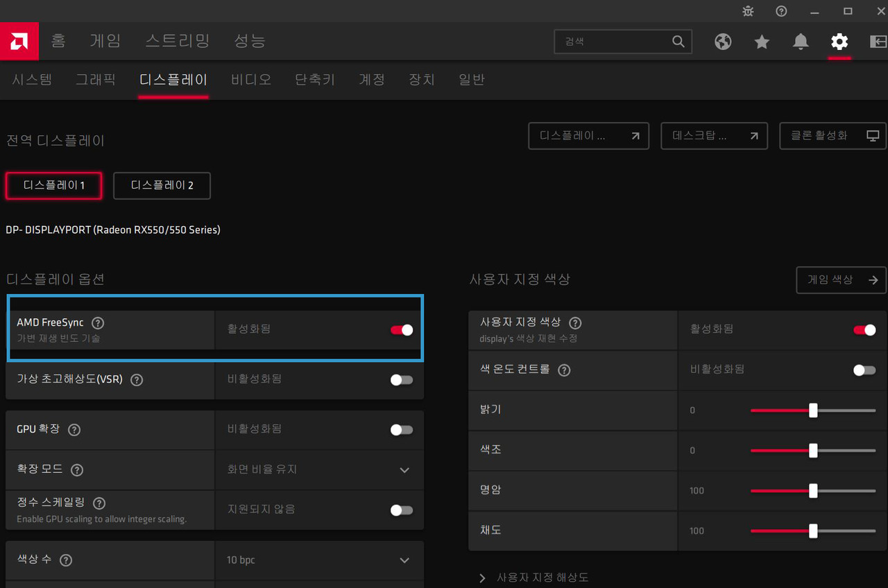
Task: Expand the 사용자 지정 해상도 section
Action: pos(483,578)
